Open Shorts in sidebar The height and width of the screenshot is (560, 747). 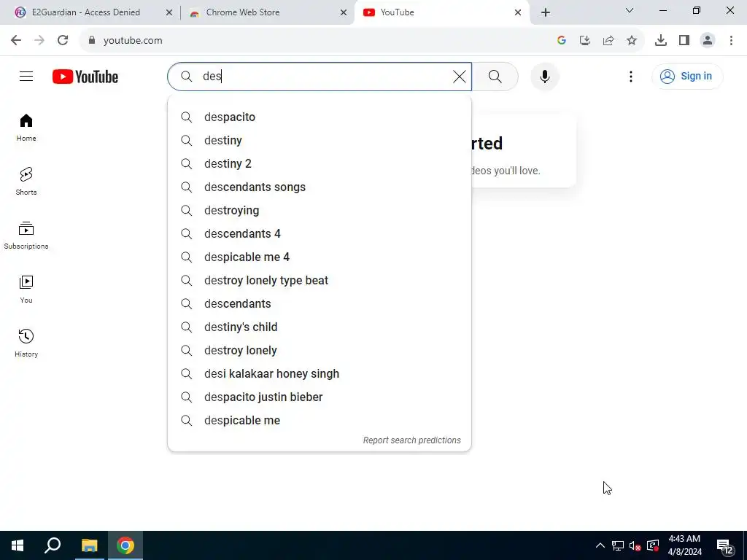(26, 182)
